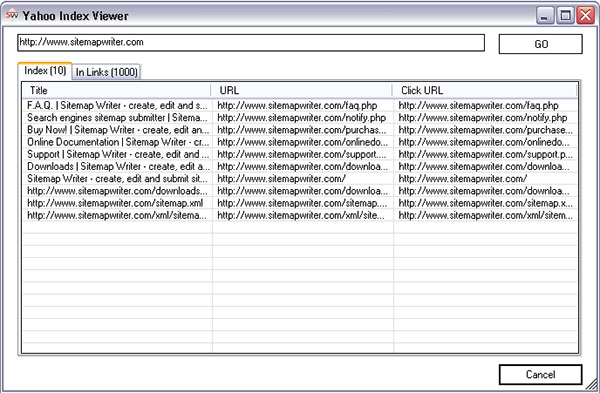Open the In Links (1000) tab
Image resolution: width=600 pixels, height=393 pixels.
tap(106, 72)
